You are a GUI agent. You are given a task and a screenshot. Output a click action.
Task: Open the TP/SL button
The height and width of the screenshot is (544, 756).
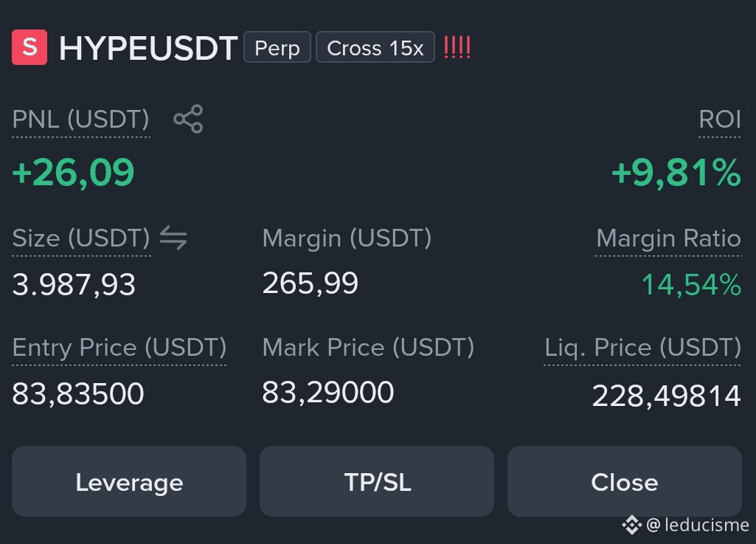pos(377,481)
